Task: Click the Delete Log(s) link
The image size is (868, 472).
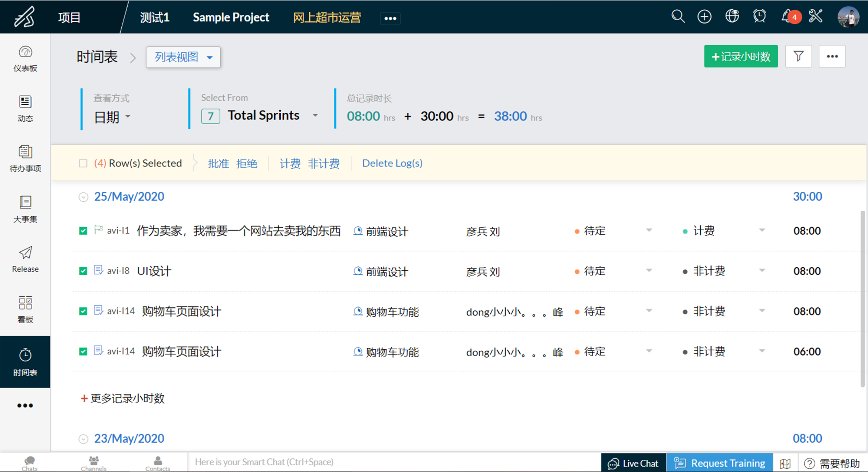Action: tap(392, 163)
